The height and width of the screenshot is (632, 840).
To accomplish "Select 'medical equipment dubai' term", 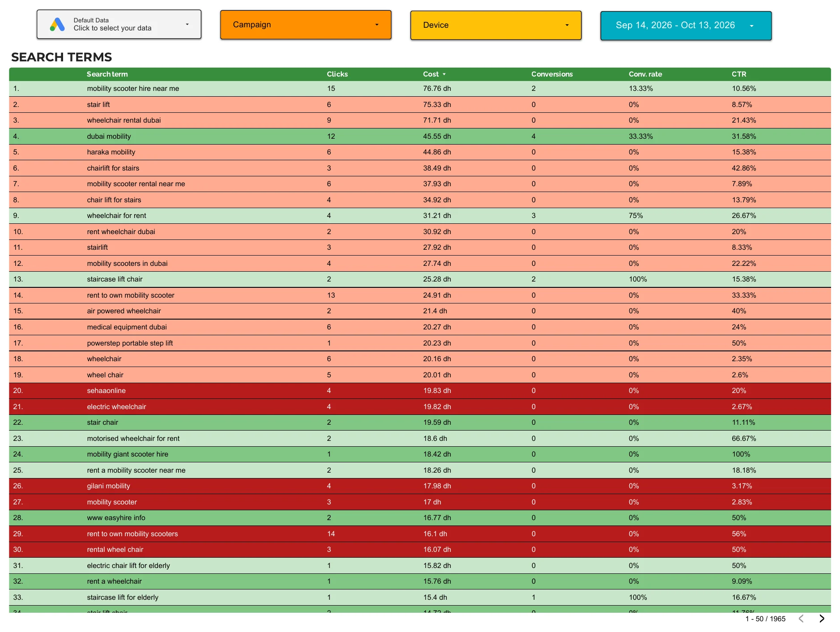I will pos(127,327).
